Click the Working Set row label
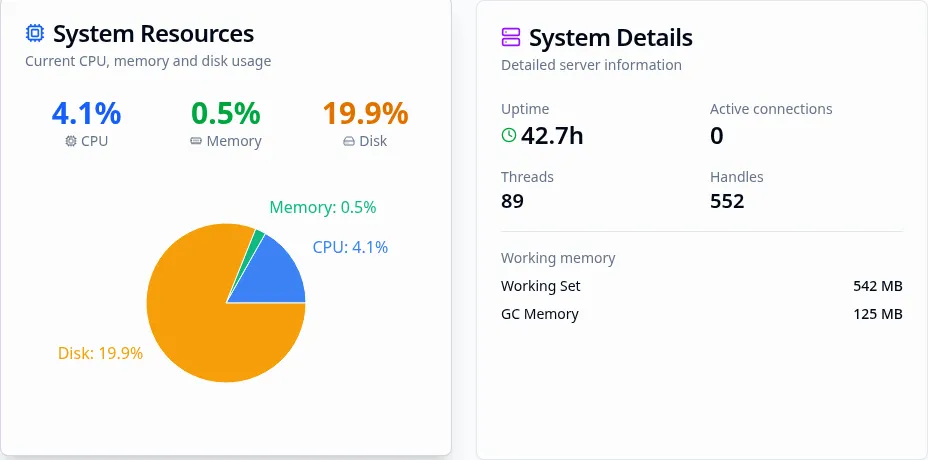 (540, 286)
